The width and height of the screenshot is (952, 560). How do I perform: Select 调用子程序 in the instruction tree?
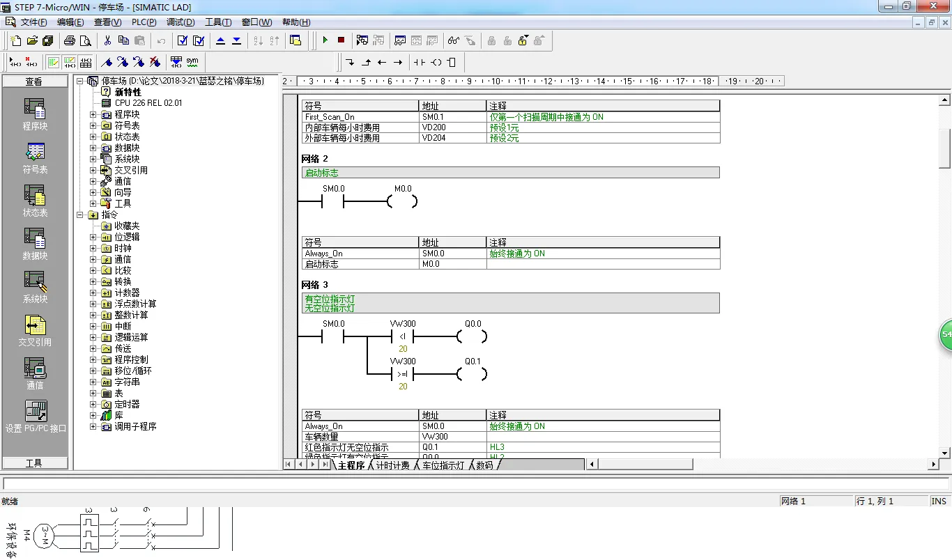[135, 426]
